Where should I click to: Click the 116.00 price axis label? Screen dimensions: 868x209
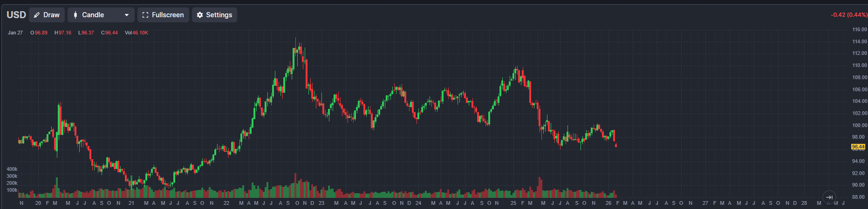pyautogui.click(x=860, y=29)
